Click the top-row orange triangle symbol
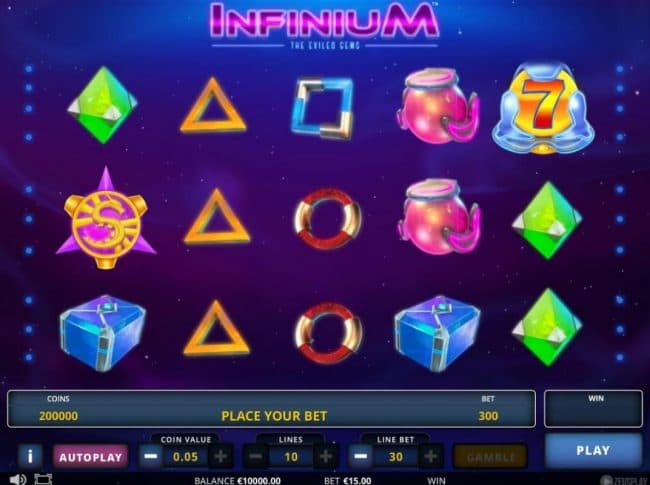This screenshot has height=485, width=650. pos(213,105)
